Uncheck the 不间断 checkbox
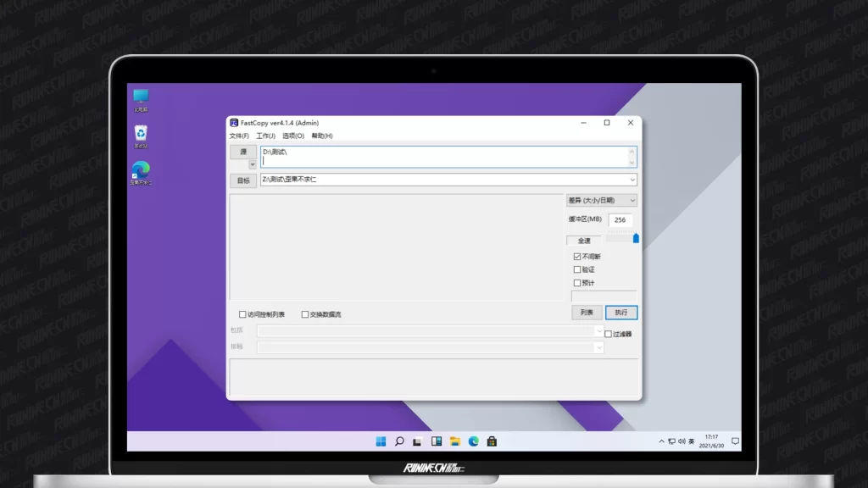This screenshot has width=868, height=488. tap(577, 257)
